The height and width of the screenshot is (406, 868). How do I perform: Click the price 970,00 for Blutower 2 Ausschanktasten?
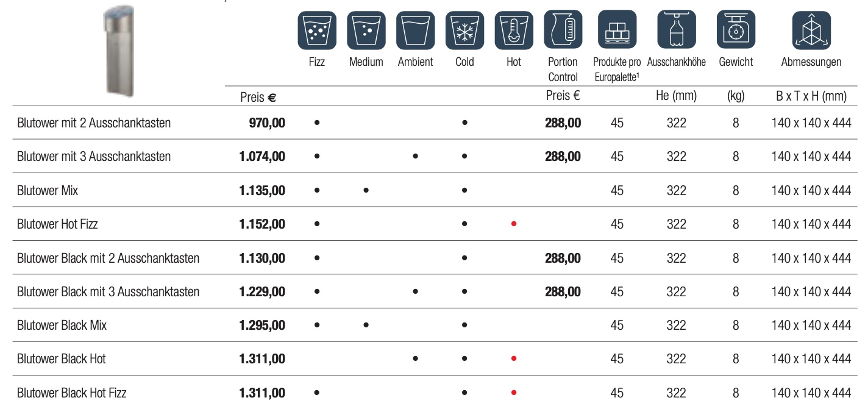point(266,123)
